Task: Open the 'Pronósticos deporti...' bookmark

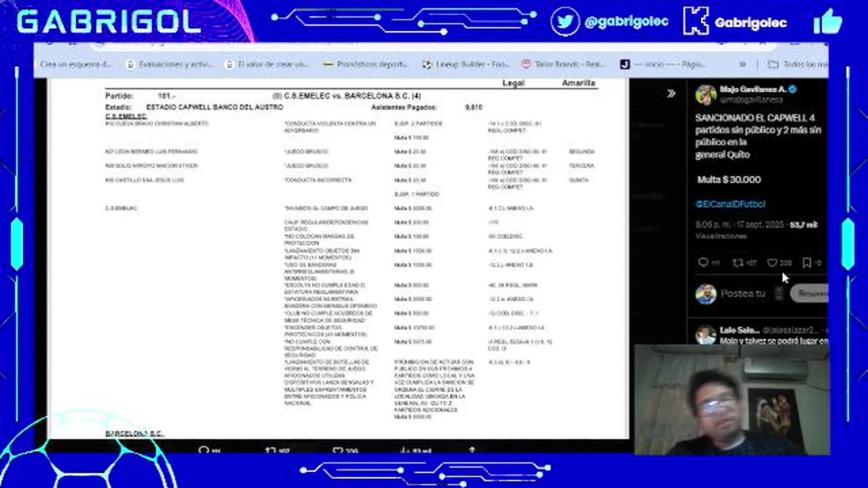Action: [366, 64]
